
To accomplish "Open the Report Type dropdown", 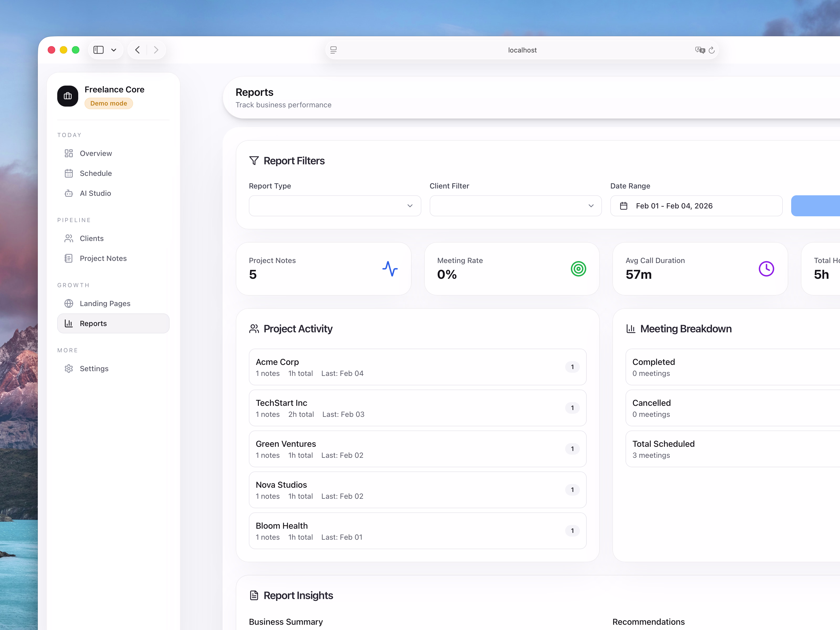I will (335, 206).
